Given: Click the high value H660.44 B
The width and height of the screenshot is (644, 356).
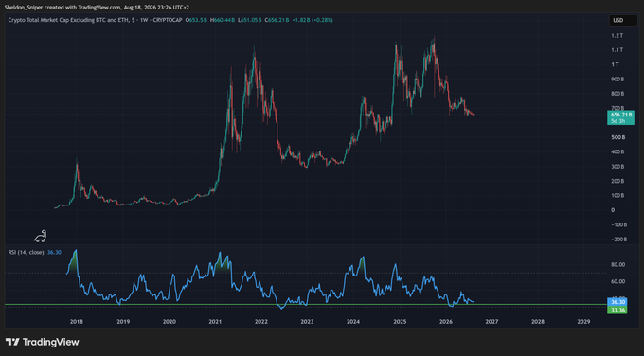Looking at the screenshot, I should pos(223,20).
